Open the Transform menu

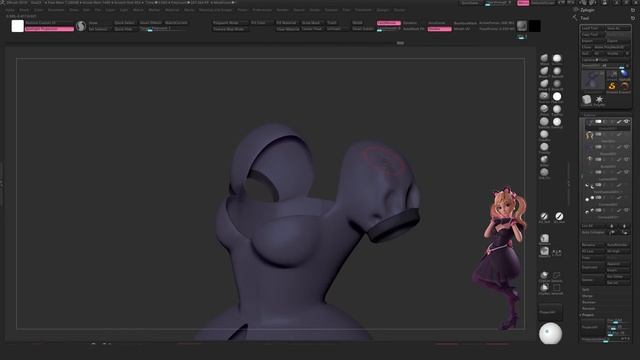363,10
